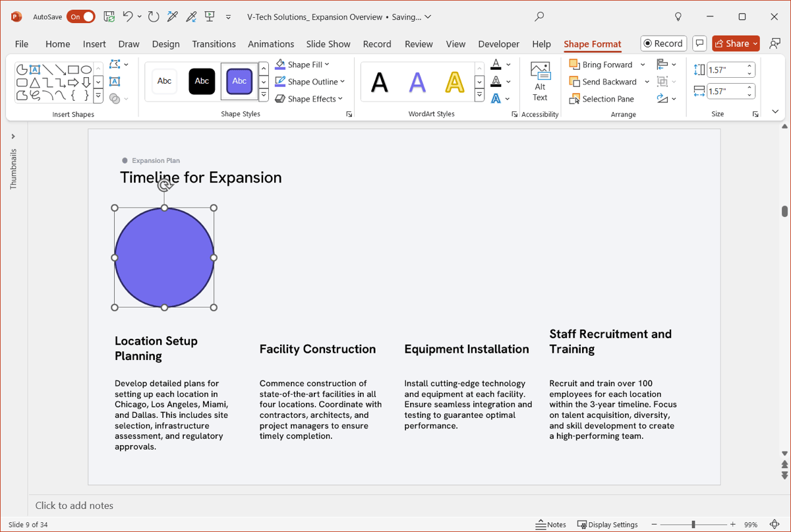The width and height of the screenshot is (791, 532).
Task: Open the Selection Pane
Action: 601,99
